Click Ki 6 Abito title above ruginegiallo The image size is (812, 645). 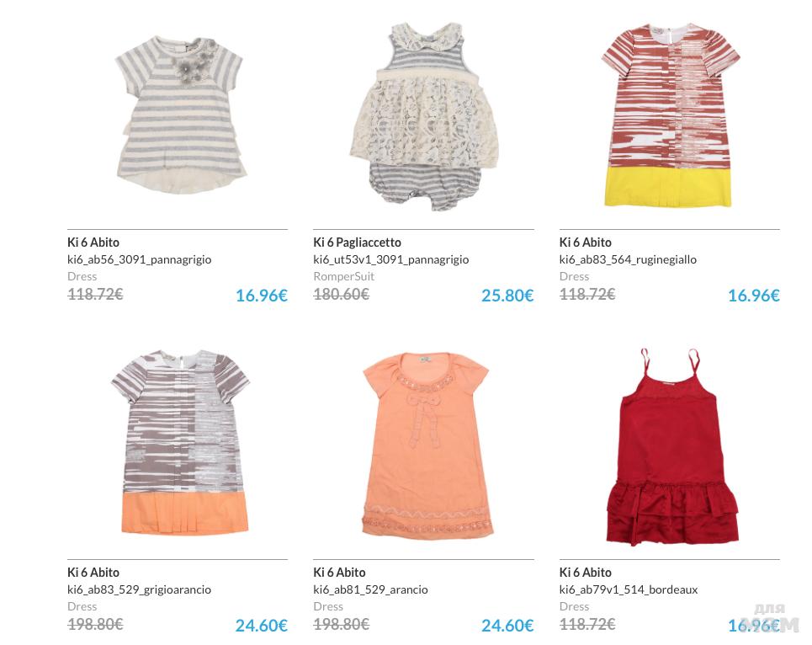pos(585,243)
